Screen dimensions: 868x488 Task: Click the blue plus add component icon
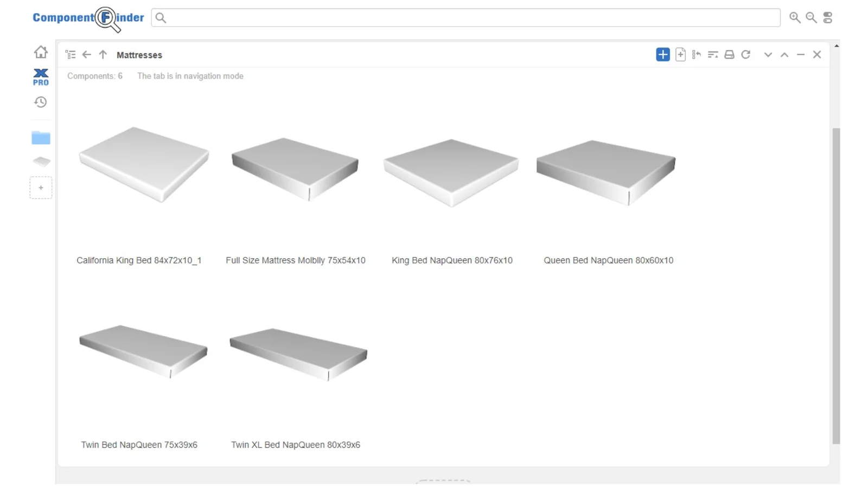tap(662, 54)
